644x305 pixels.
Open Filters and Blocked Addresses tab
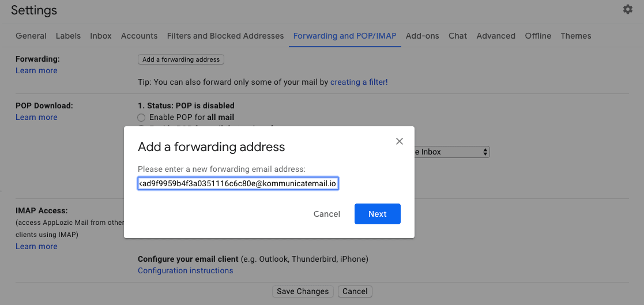pyautogui.click(x=225, y=36)
